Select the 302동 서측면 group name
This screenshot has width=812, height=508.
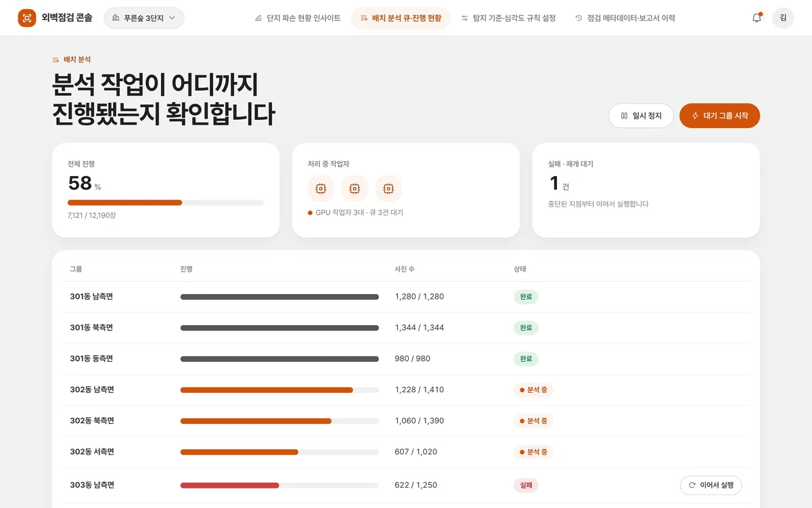92,452
